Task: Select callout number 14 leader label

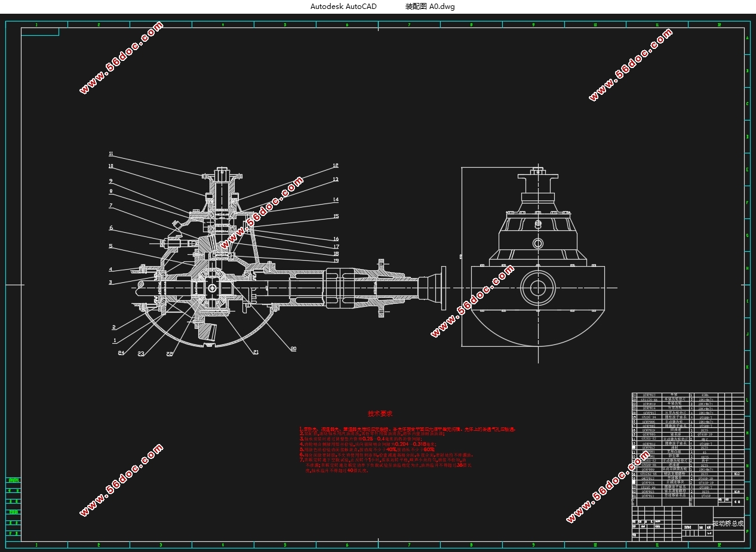Action: [336, 200]
